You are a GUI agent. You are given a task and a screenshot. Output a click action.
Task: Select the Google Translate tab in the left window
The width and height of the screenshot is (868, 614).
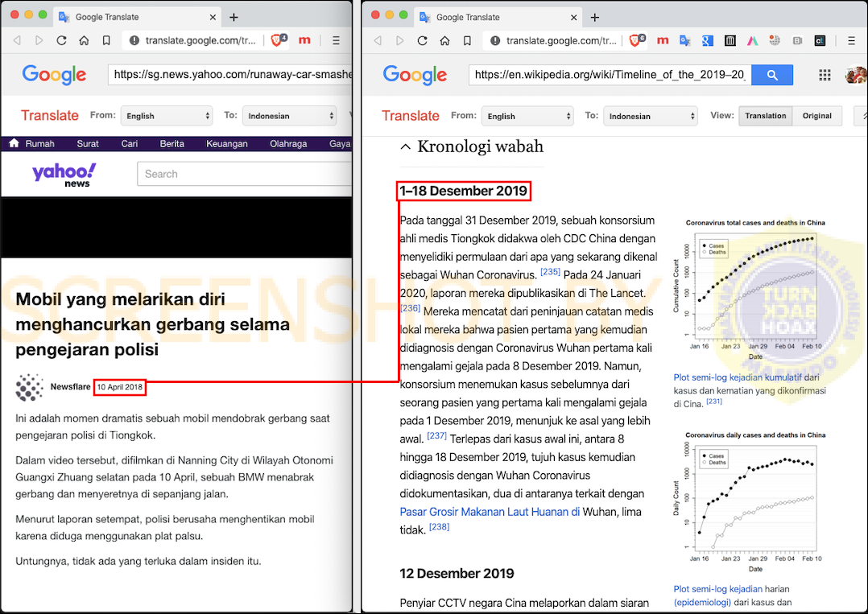click(x=137, y=17)
